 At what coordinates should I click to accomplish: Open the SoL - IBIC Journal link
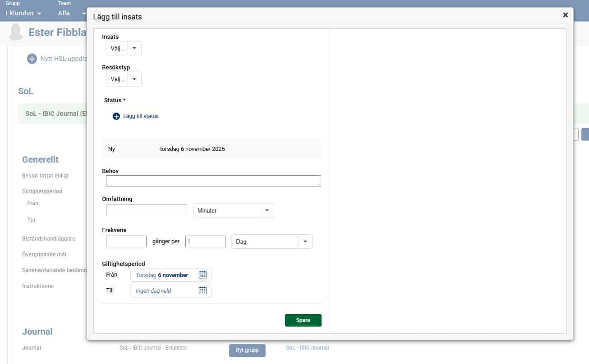pos(307,348)
